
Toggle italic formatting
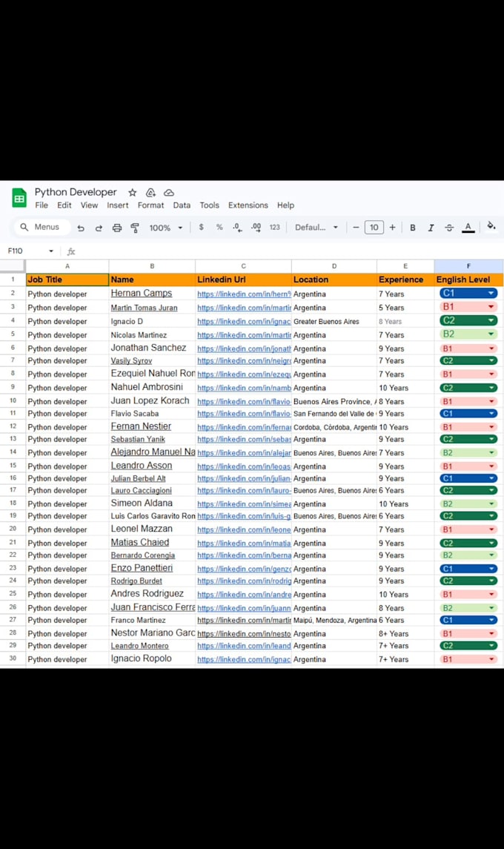[x=431, y=228]
